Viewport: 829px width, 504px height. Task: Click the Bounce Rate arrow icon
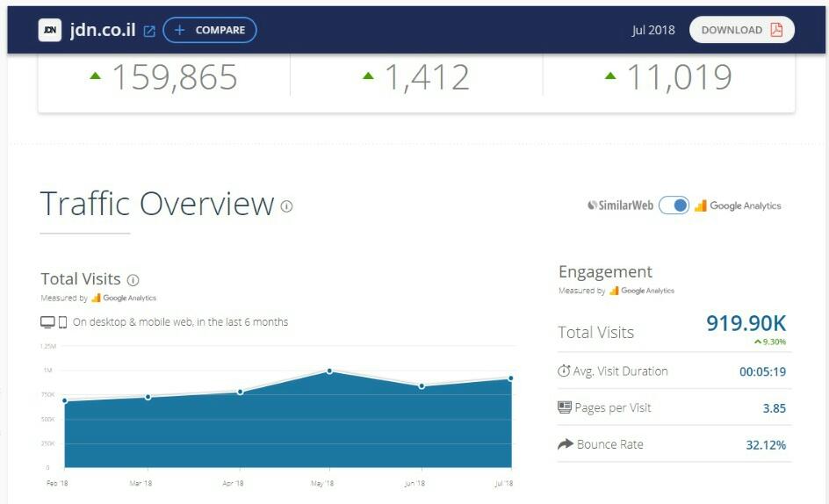pyautogui.click(x=565, y=444)
